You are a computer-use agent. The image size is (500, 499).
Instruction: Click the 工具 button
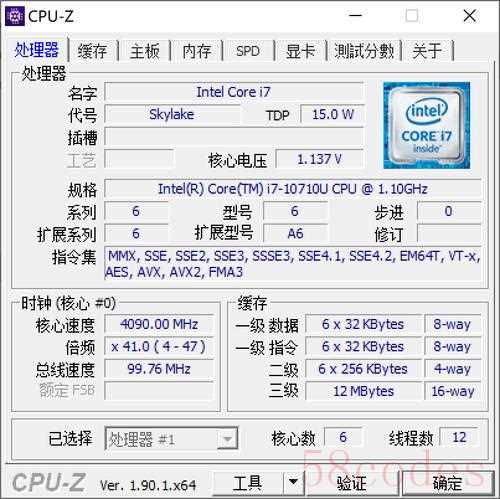pyautogui.click(x=248, y=482)
